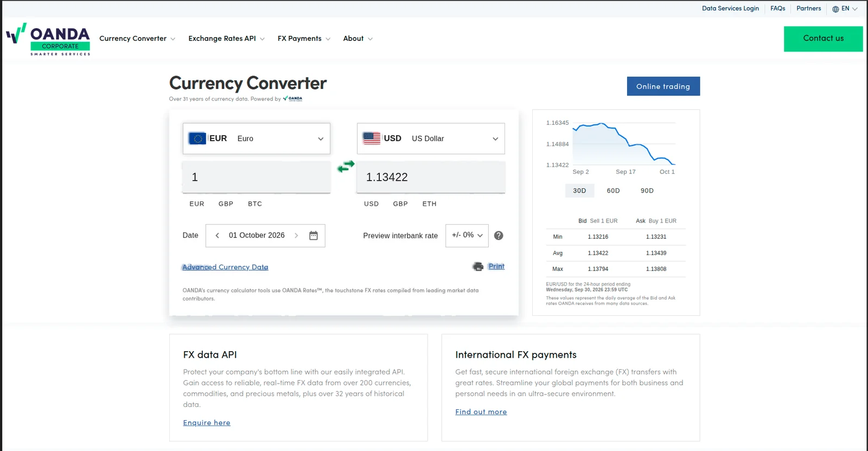Expand the Currency Converter menu
This screenshot has height=451, width=868.
pos(137,39)
